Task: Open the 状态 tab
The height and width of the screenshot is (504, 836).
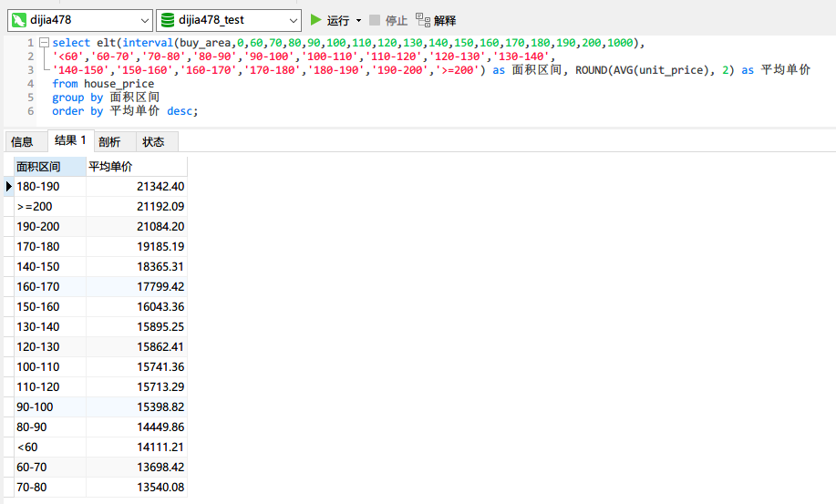Action: (153, 141)
